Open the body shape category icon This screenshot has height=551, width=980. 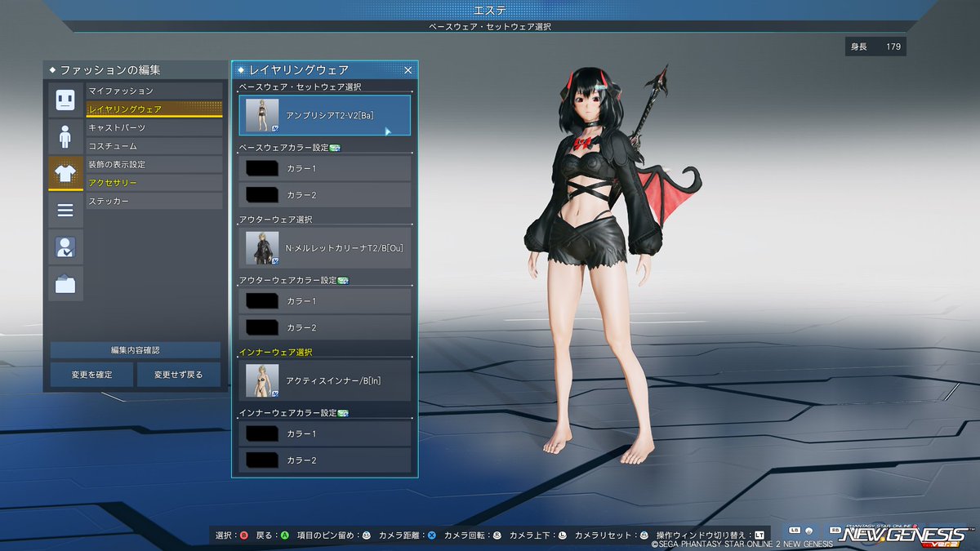pyautogui.click(x=65, y=136)
